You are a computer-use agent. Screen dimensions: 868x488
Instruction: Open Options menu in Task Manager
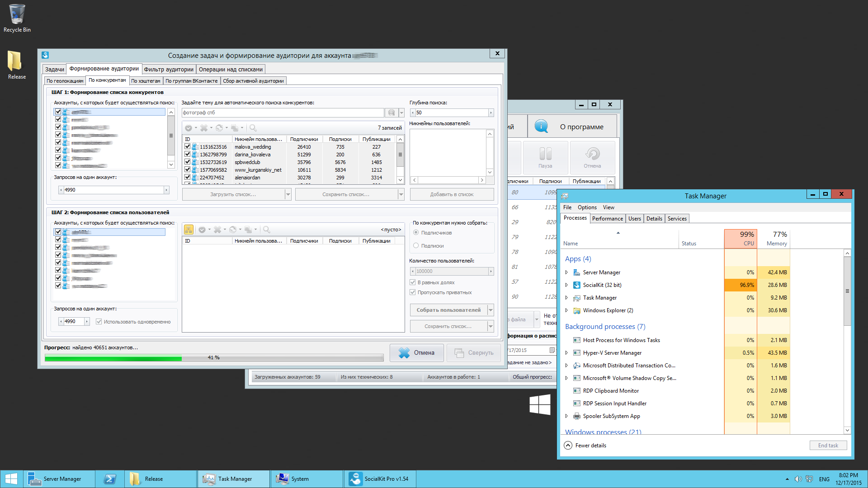[x=587, y=207]
